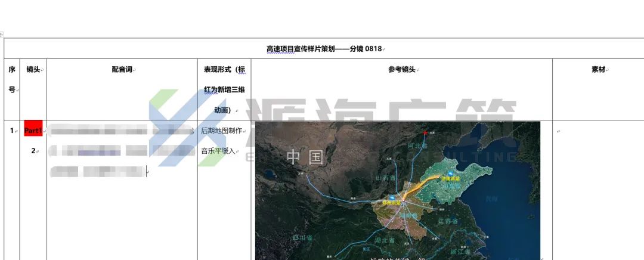
Task: Click the 素材 column header
Action: click(x=599, y=70)
